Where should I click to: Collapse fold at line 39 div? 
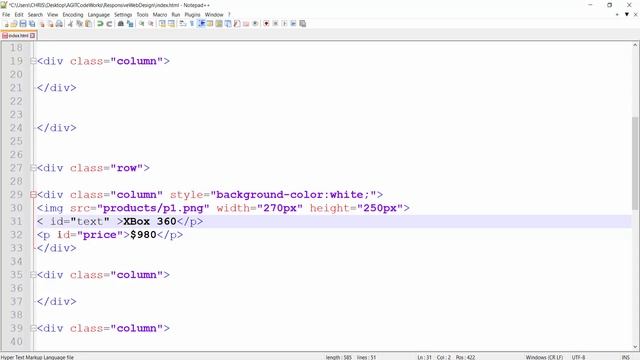point(33,328)
